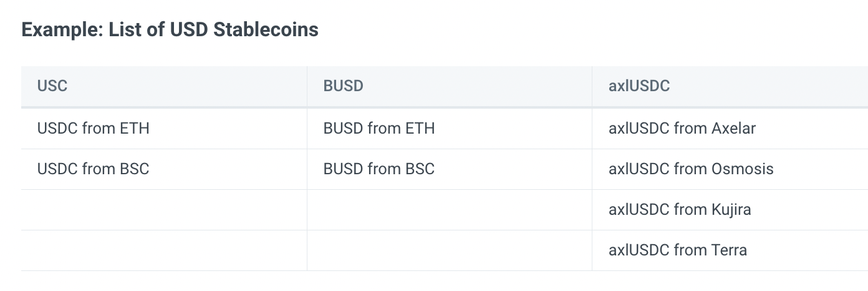Image resolution: width=868 pixels, height=291 pixels.
Task: Click the "USDC from ETH" cell
Action: pos(164,129)
